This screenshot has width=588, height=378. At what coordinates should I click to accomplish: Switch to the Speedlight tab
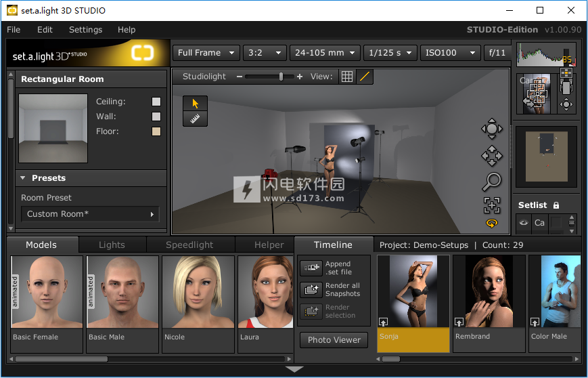tap(189, 245)
